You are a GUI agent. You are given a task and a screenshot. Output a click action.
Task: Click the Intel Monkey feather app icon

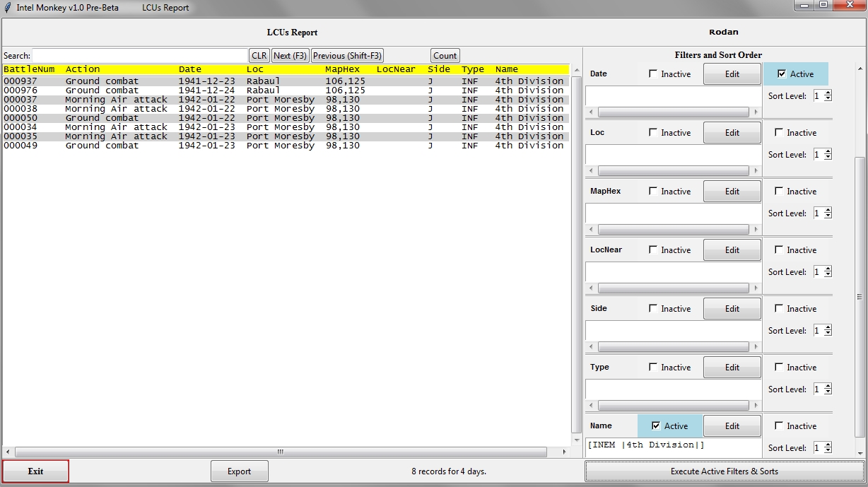[8, 7]
